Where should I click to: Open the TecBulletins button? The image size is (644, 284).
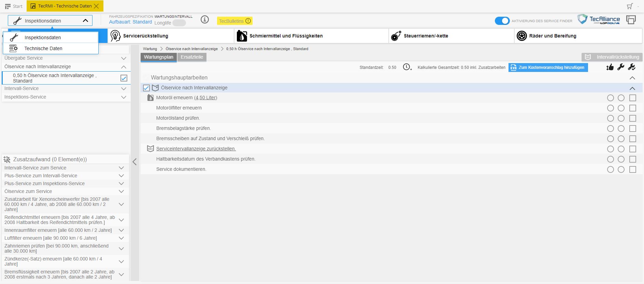pos(235,21)
